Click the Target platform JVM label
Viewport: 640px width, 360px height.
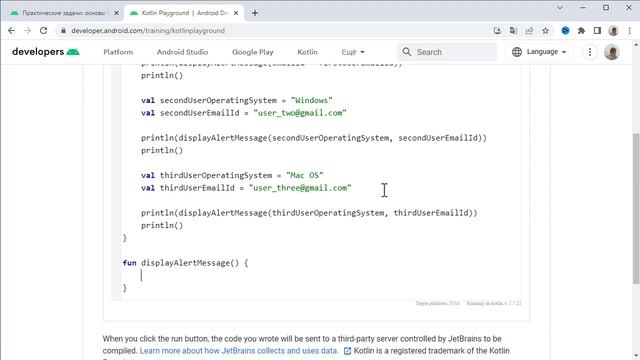click(x=437, y=303)
